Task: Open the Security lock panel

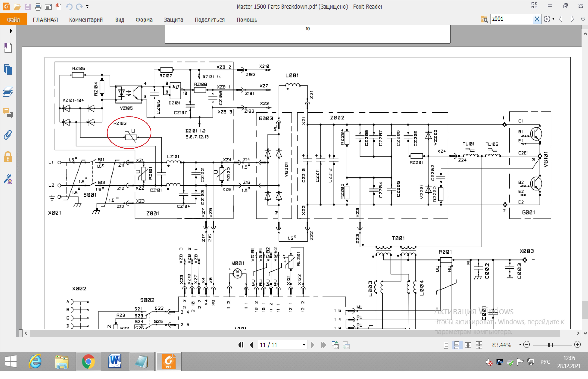Action: pos(8,157)
